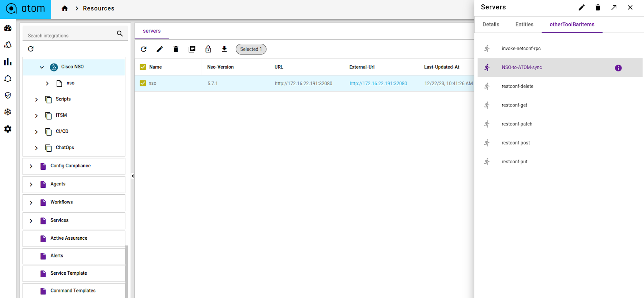This screenshot has width=644, height=298.
Task: Open Servers panel in expanded view arrow
Action: click(614, 7)
